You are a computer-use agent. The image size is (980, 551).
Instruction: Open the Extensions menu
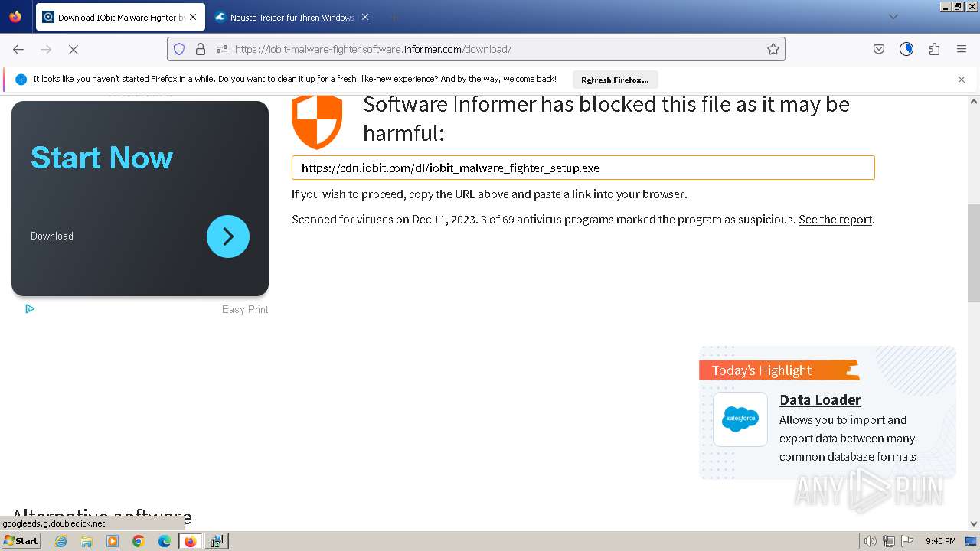(934, 49)
